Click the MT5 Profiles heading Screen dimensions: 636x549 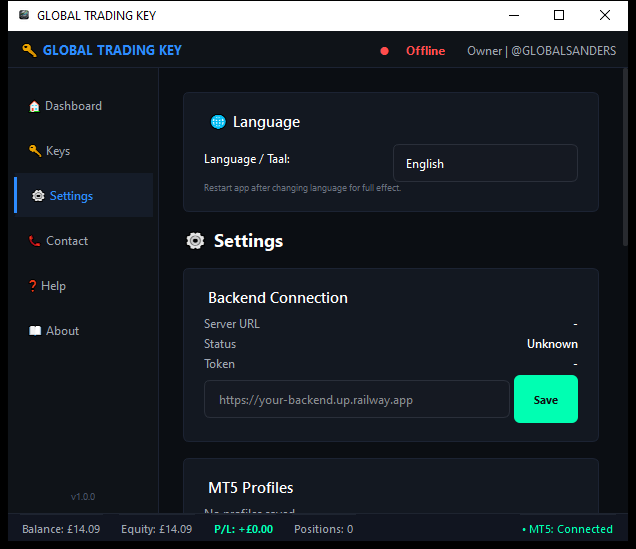coord(251,488)
